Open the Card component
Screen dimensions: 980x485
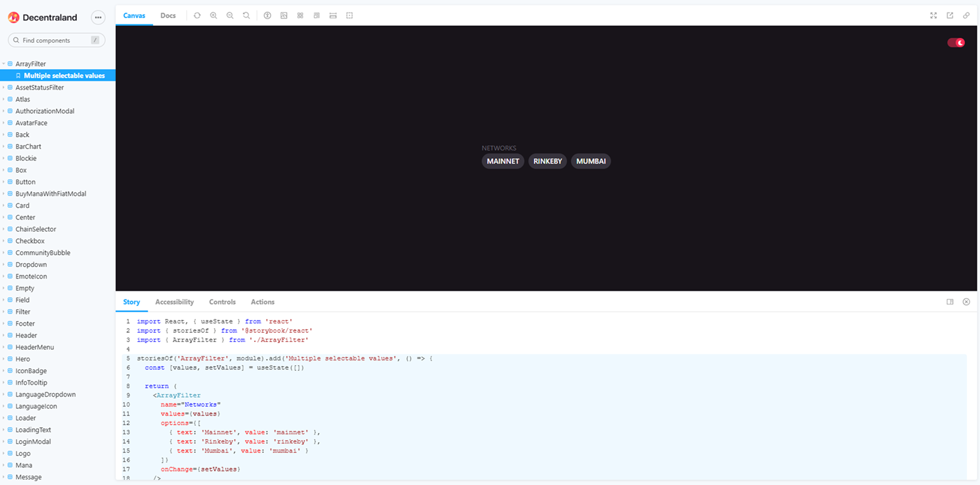(22, 206)
